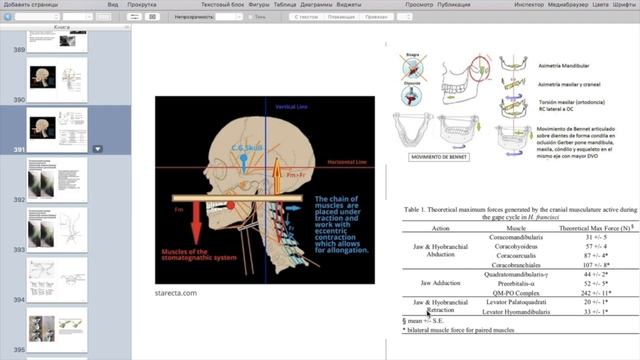Click the Публикация publish item
Image resolution: width=640 pixels, height=360 pixels.
click(454, 4)
